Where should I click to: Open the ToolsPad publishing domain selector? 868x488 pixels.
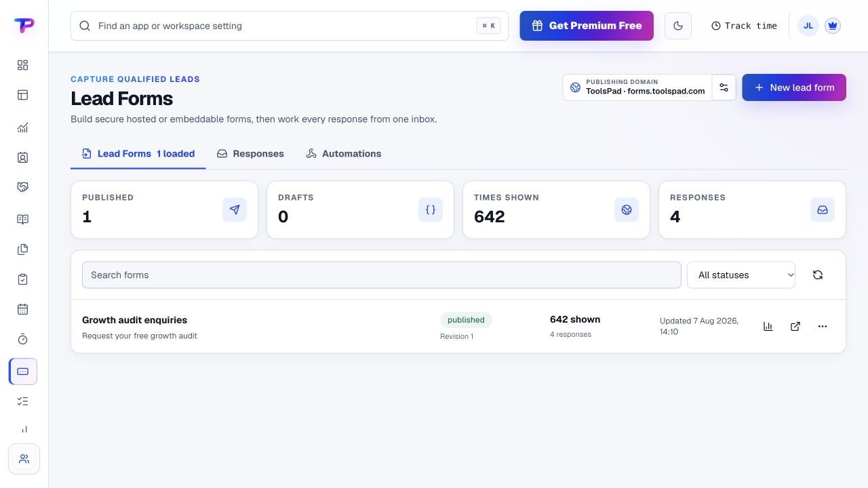(637, 87)
